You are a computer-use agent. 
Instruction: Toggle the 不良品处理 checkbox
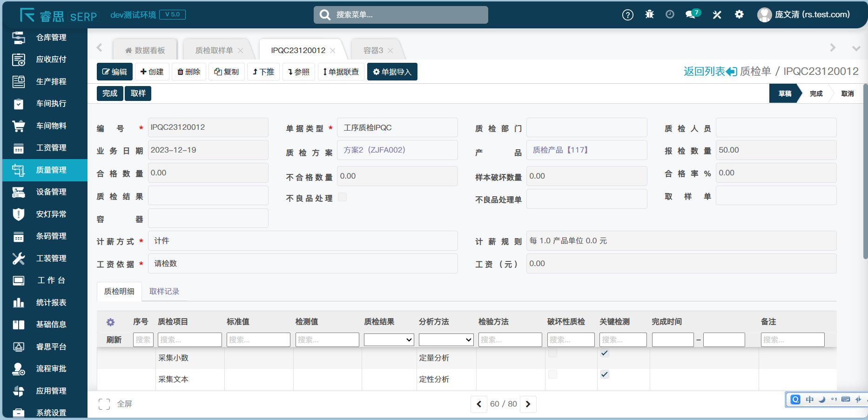tap(342, 197)
